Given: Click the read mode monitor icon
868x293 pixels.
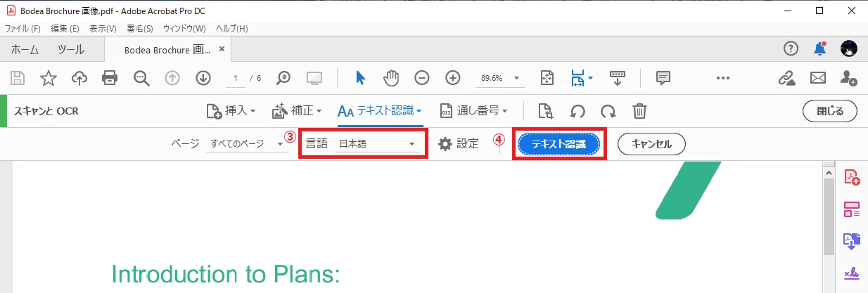Looking at the screenshot, I should [314, 78].
